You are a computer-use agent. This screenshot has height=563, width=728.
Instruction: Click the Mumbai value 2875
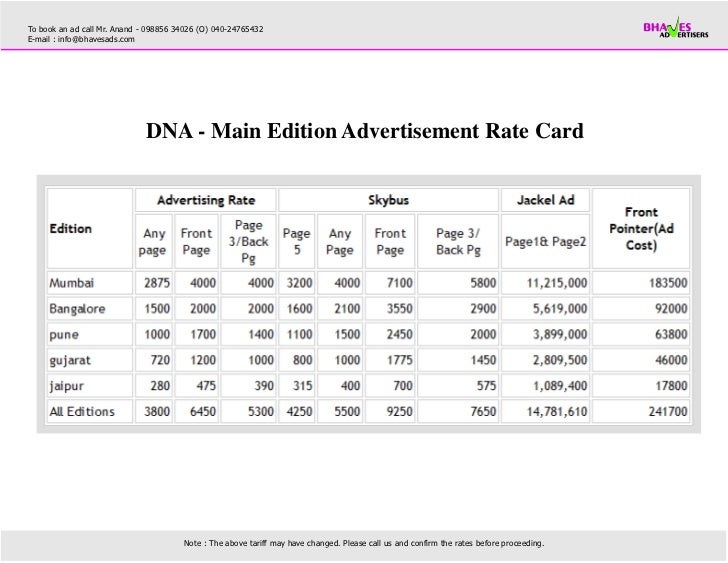157,283
